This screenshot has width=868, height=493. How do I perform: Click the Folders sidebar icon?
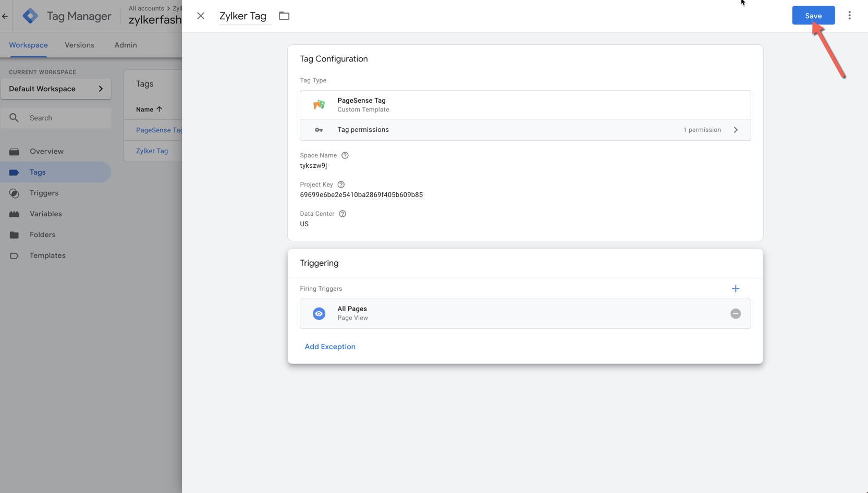tap(14, 235)
